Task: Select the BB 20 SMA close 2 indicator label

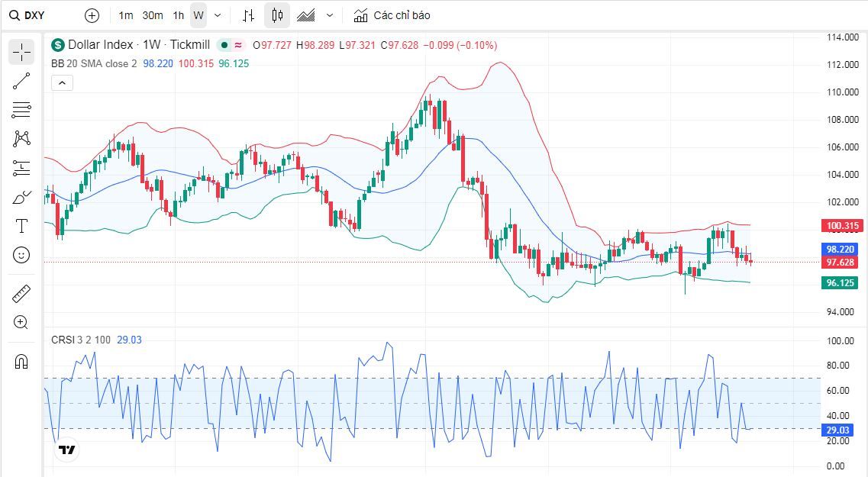Action: (94, 63)
